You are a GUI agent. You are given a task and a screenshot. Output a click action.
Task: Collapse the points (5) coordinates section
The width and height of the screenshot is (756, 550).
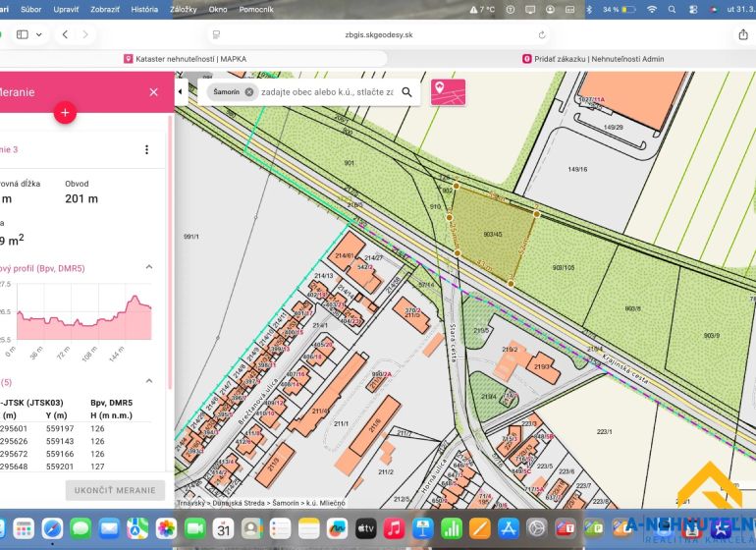(x=149, y=381)
